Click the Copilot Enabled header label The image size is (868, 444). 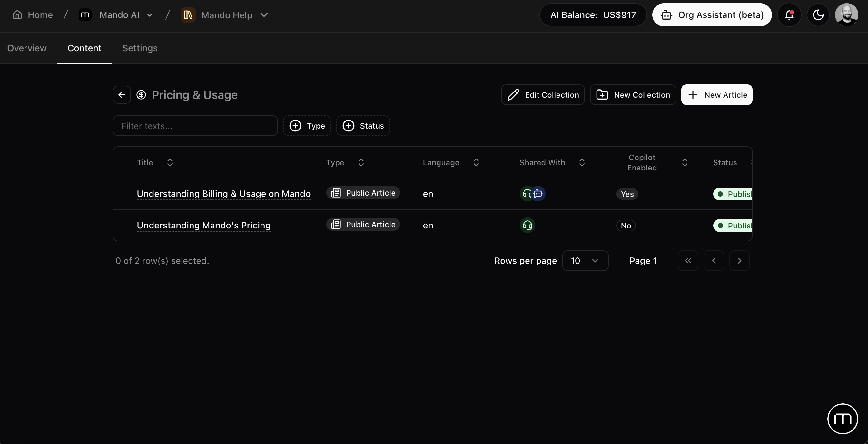642,162
